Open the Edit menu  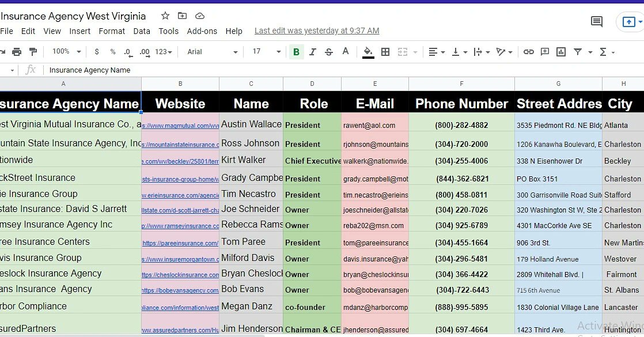pos(28,31)
